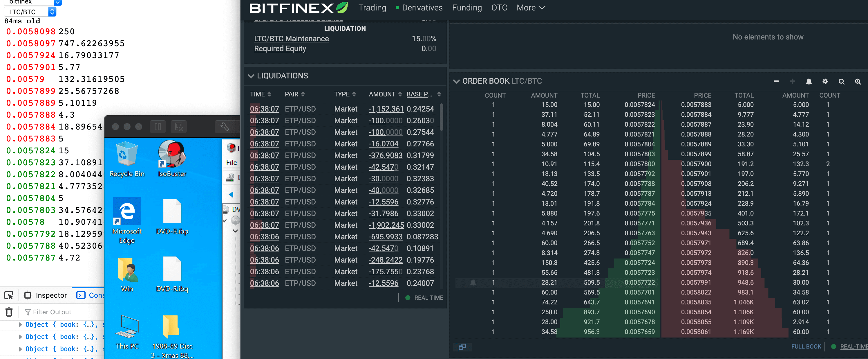Screen dimensions: 868x359
Task: Expand second Object book entry in console
Action: point(20,337)
